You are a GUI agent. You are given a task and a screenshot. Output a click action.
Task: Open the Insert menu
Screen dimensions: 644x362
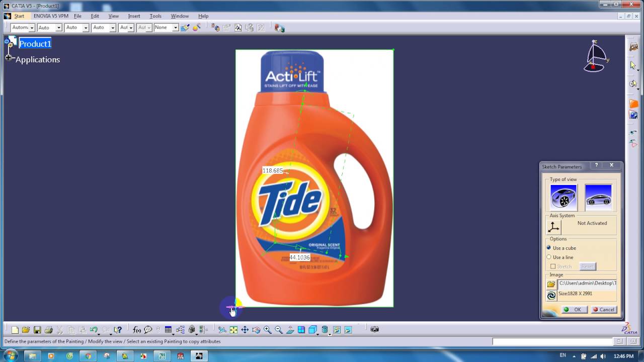[134, 16]
